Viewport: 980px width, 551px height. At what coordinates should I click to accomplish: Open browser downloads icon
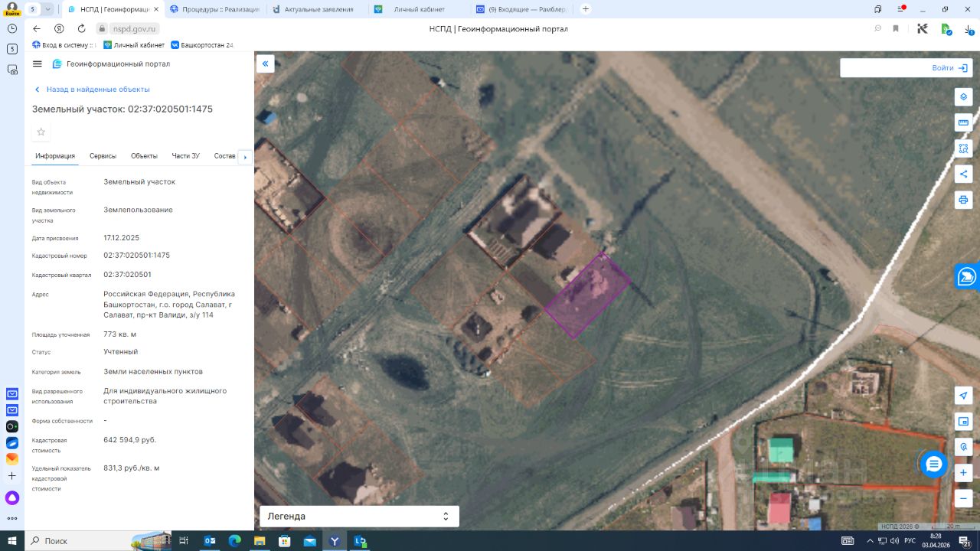point(969,28)
